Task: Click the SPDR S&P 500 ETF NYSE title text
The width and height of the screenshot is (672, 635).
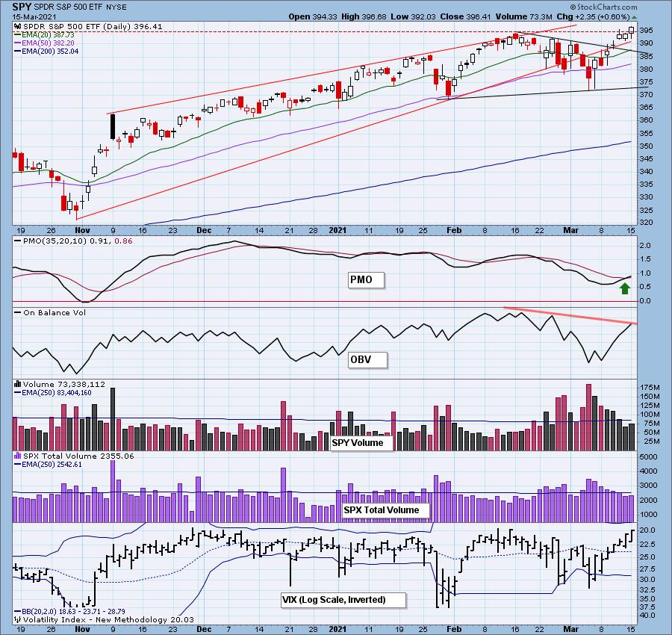Action: click(x=80, y=7)
